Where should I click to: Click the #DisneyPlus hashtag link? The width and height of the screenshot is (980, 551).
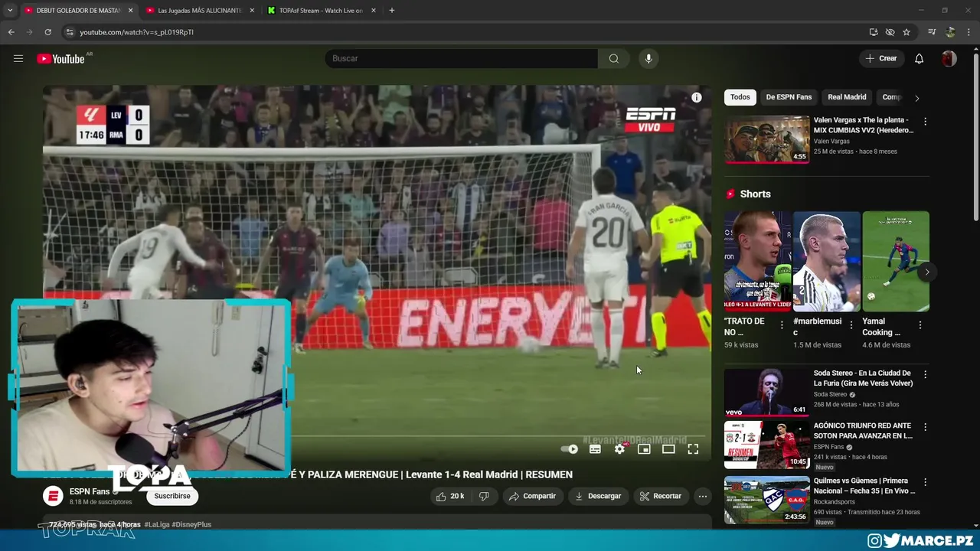click(x=191, y=525)
